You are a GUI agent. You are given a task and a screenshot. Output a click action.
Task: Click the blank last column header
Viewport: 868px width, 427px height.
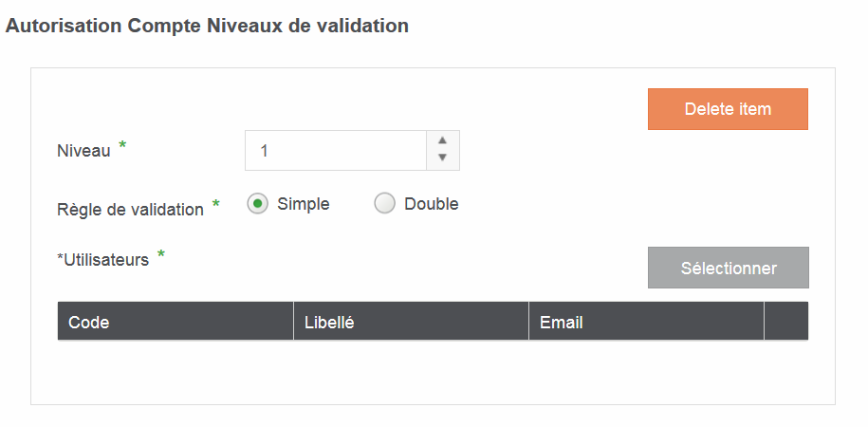785,322
